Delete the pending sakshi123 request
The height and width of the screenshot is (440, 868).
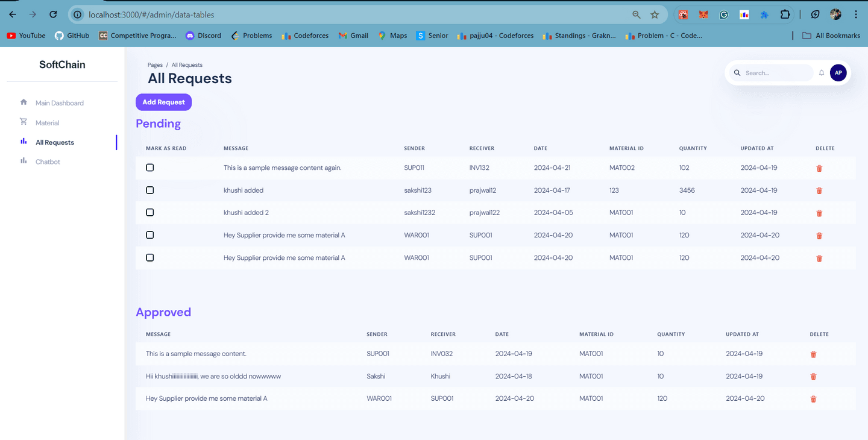(x=819, y=190)
